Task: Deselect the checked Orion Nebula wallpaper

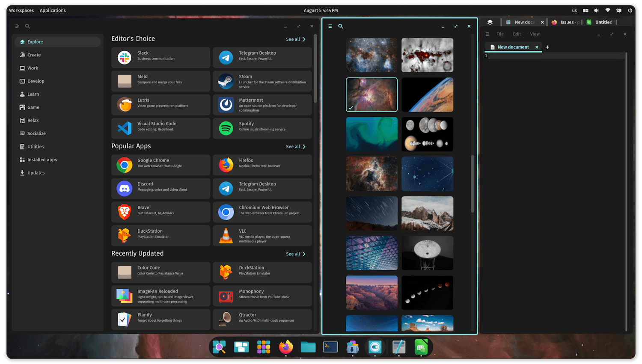Action: pyautogui.click(x=372, y=95)
